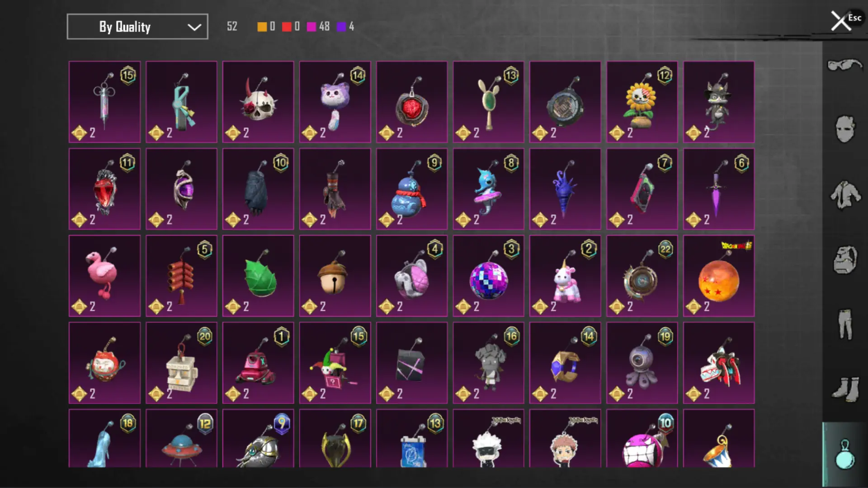Switch to the jacket outfit category
Viewport: 868px width, 488px height.
(845, 195)
